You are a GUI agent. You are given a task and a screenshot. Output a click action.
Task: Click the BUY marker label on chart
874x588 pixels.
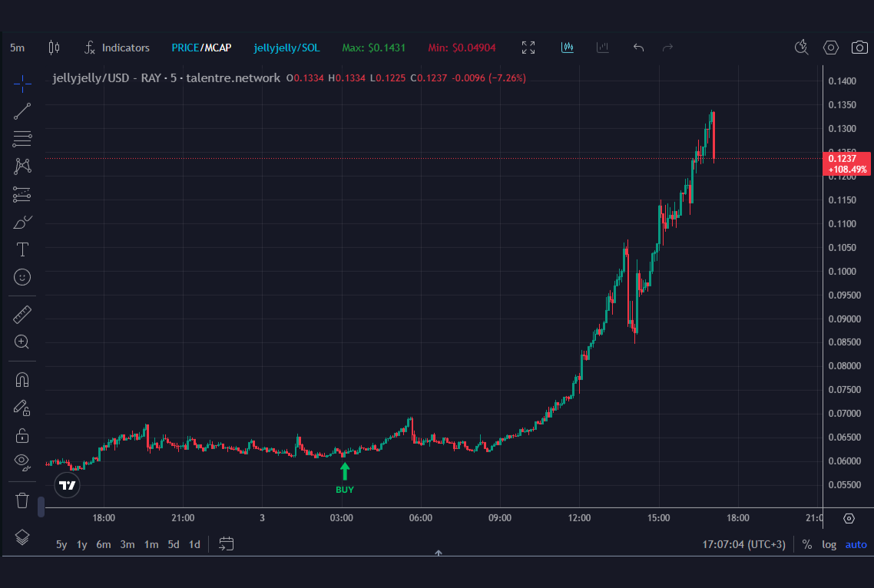click(345, 490)
